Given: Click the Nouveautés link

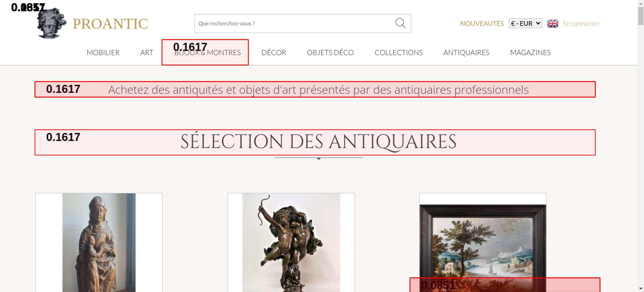Looking at the screenshot, I should [482, 23].
